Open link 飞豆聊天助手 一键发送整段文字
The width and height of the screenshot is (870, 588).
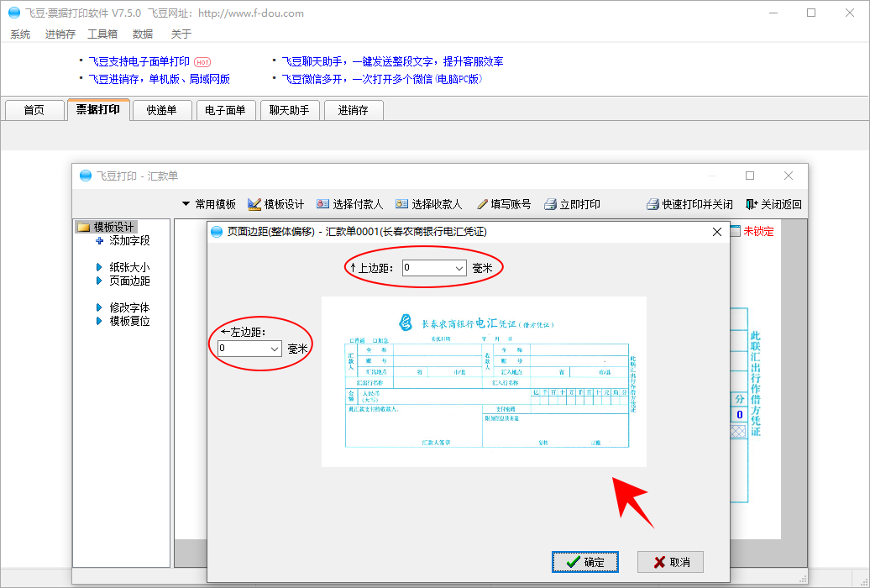click(392, 61)
